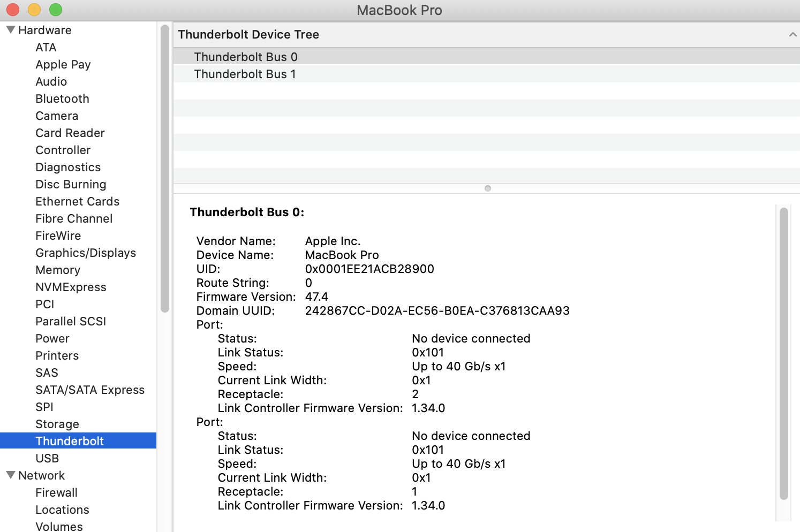
Task: Minimize the window with yellow button
Action: click(34, 10)
